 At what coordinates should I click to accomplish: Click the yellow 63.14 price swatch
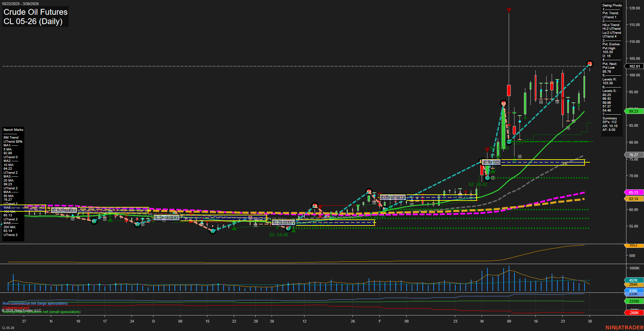click(x=633, y=198)
